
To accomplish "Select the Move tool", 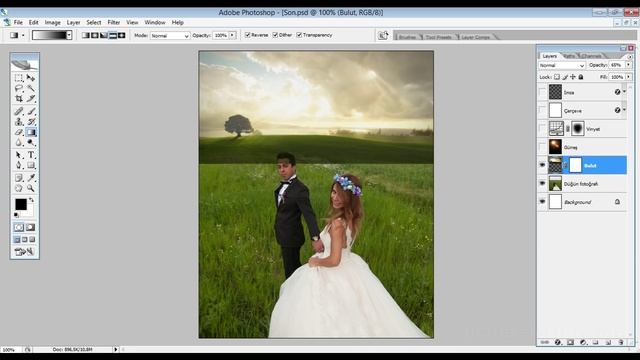I will click(31, 78).
